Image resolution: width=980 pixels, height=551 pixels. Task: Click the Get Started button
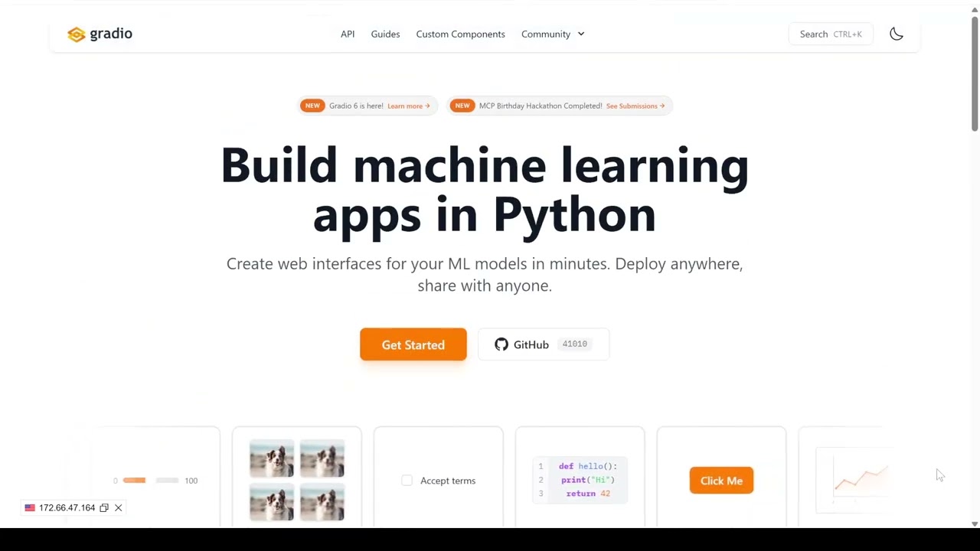(413, 344)
